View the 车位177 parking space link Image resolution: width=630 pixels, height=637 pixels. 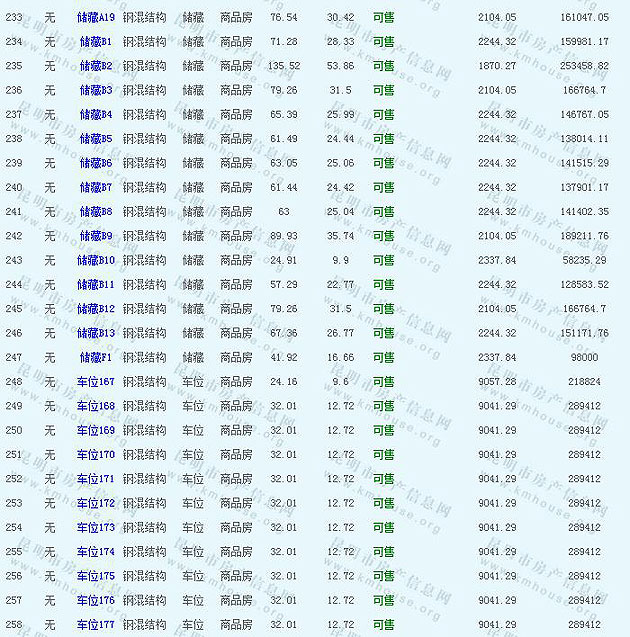pos(96,625)
